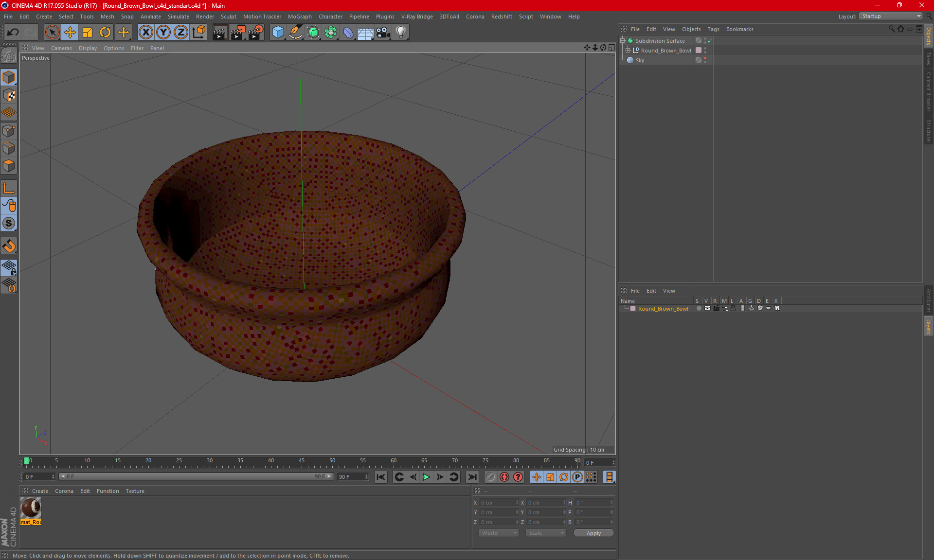This screenshot has width=934, height=560.
Task: Click Render View clapperboard icon
Action: (220, 32)
